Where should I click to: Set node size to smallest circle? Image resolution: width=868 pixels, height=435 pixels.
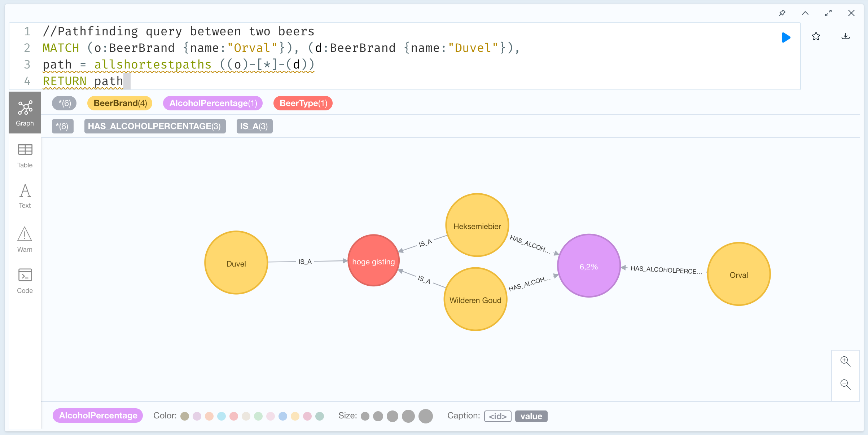coord(365,416)
